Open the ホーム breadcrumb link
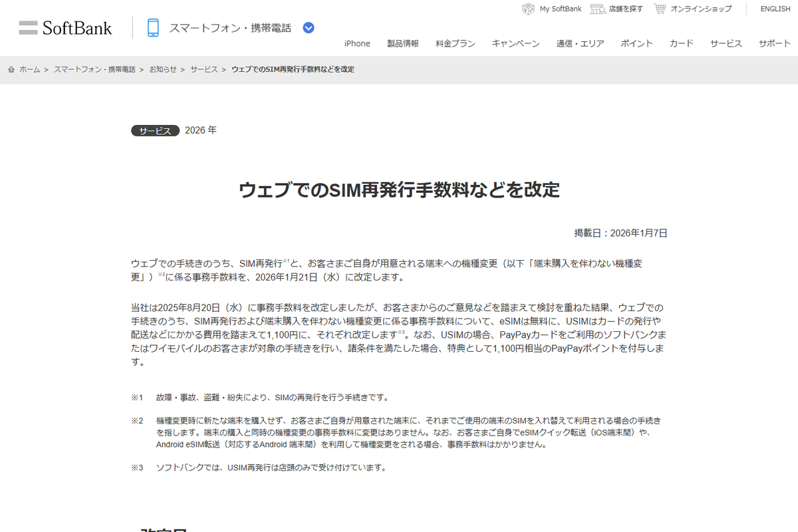Screen dimensions: 798x532 coord(29,68)
